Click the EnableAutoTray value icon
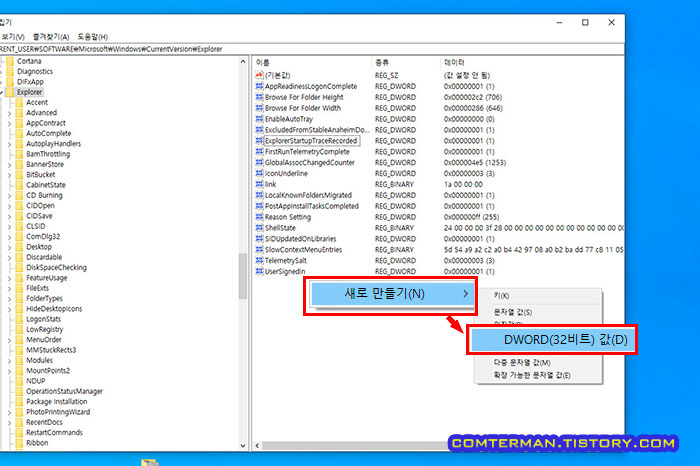This screenshot has width=700, height=466. 259,119
